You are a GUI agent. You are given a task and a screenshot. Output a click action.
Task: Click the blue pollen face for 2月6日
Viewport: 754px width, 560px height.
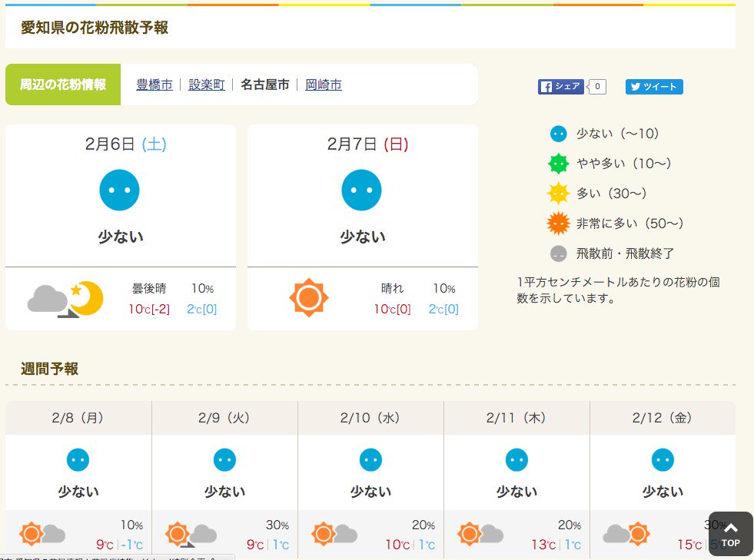(119, 190)
